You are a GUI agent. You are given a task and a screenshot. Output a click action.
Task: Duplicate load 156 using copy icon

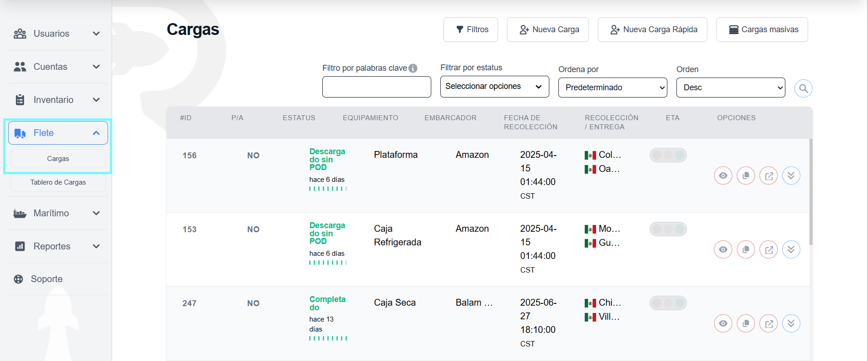coord(745,176)
